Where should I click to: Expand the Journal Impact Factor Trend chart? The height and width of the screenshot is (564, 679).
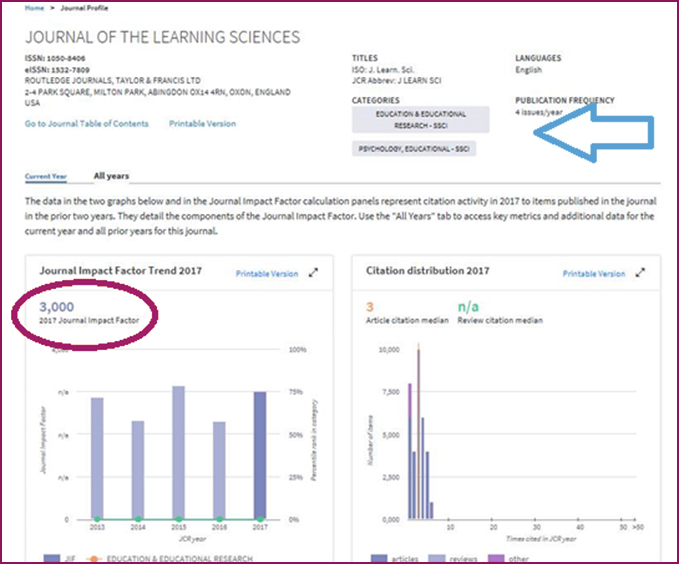(312, 273)
